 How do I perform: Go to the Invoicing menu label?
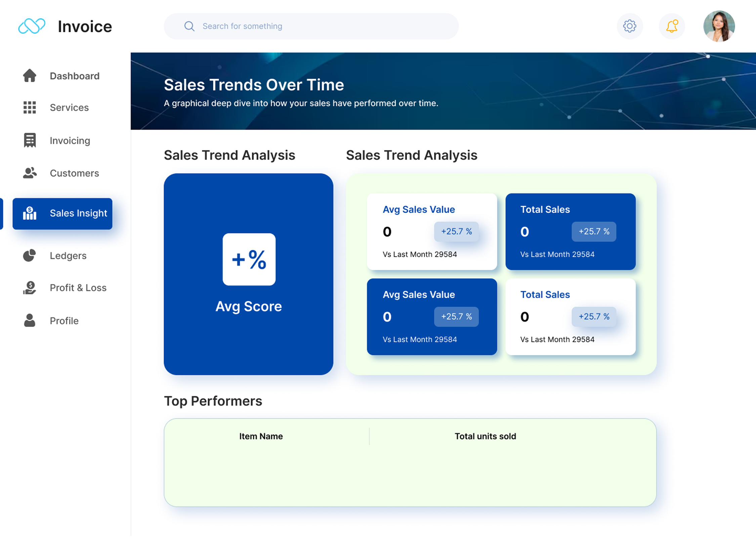(70, 141)
